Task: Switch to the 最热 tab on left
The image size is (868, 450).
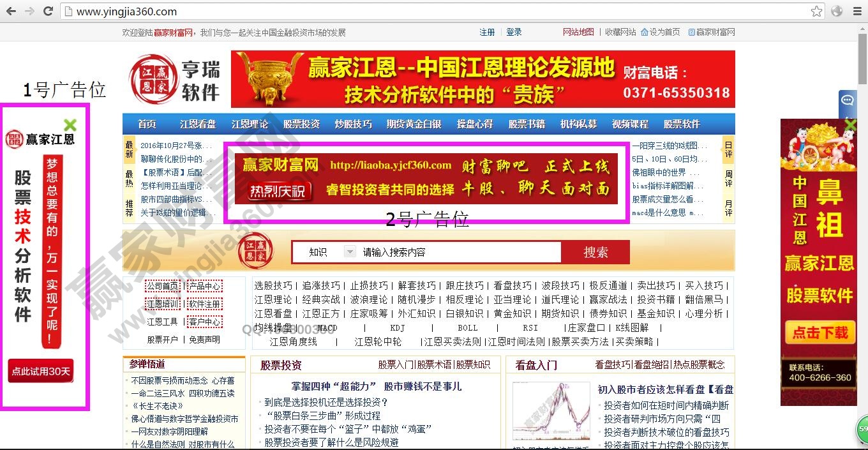Action: 130,178
